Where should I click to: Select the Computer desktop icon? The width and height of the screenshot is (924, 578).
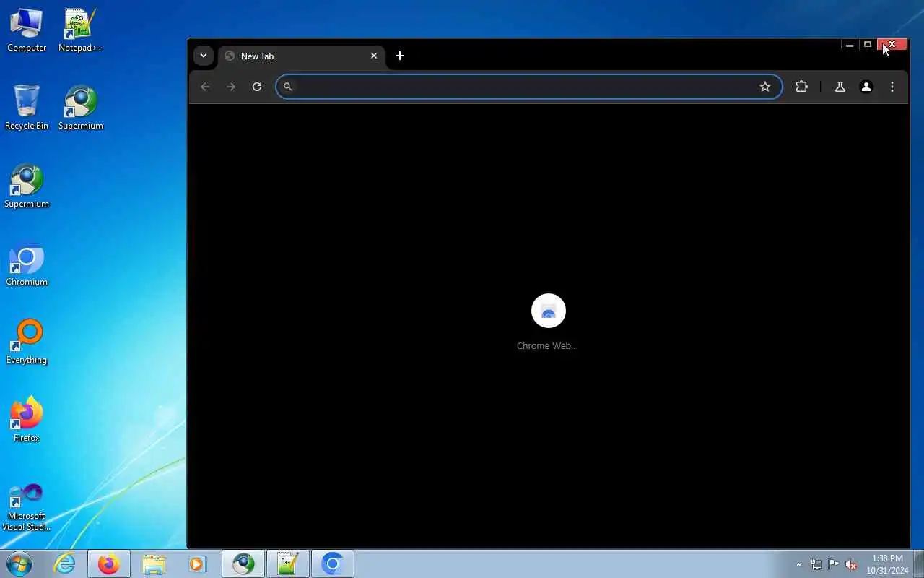(27, 30)
